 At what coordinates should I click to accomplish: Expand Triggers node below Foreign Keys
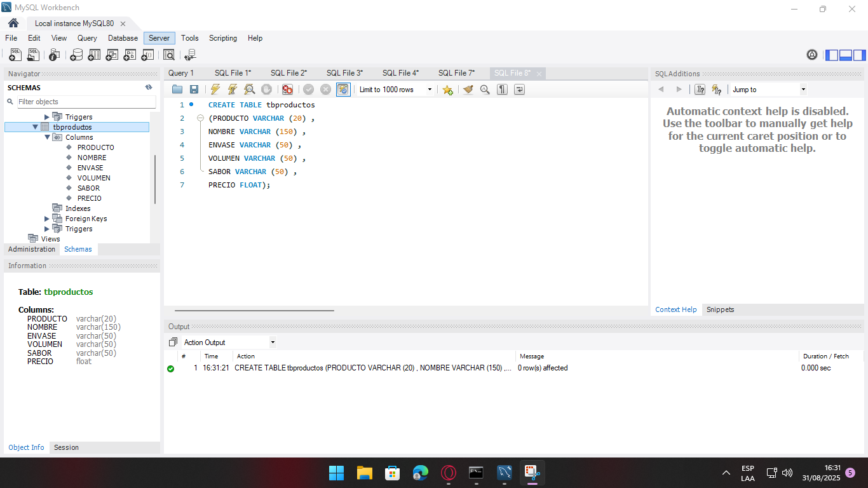(x=47, y=229)
